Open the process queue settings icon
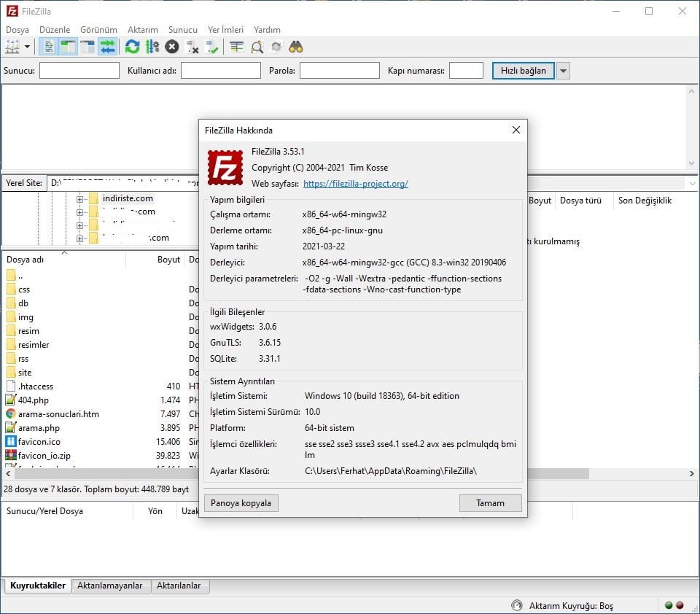 pos(152,47)
